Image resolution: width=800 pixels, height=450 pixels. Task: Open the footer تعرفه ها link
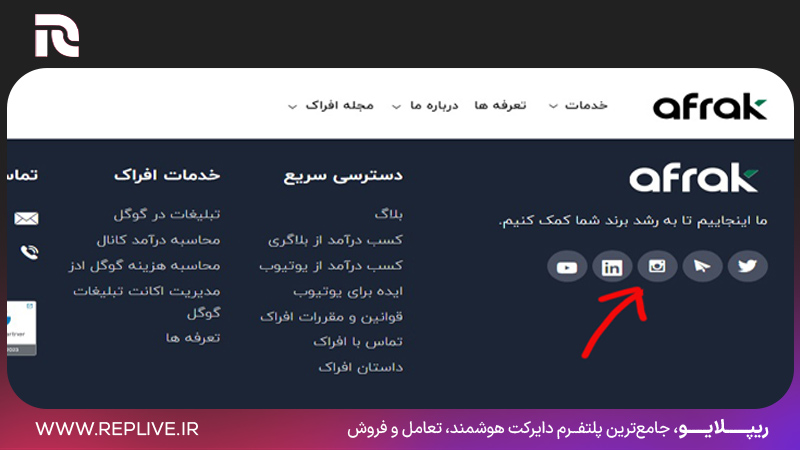pyautogui.click(x=193, y=338)
